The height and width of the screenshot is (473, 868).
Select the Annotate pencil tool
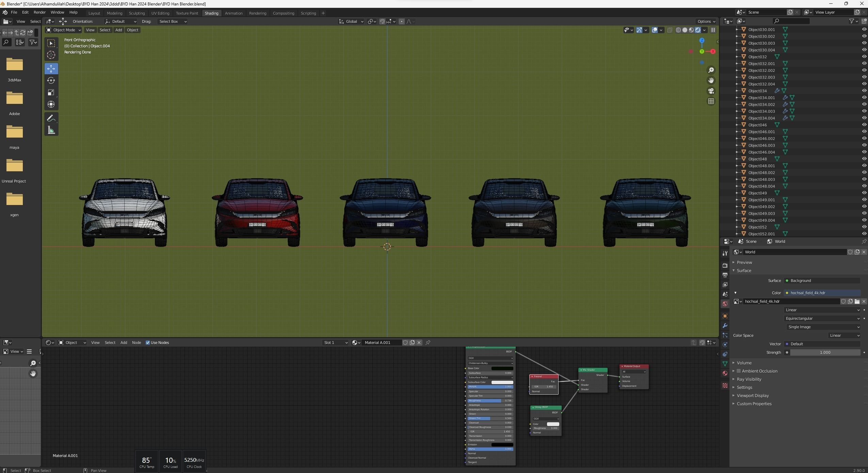click(51, 119)
